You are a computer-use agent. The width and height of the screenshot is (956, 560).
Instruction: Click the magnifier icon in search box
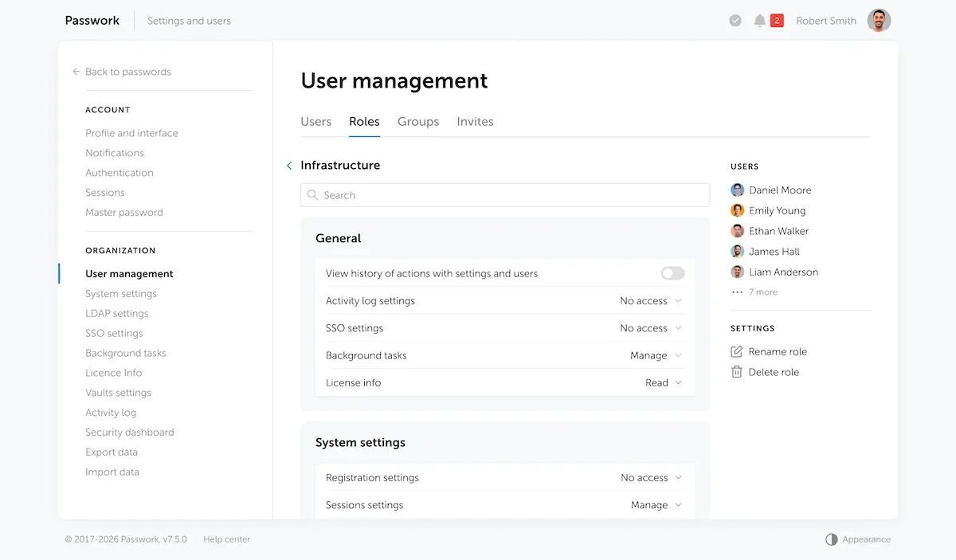click(x=313, y=195)
